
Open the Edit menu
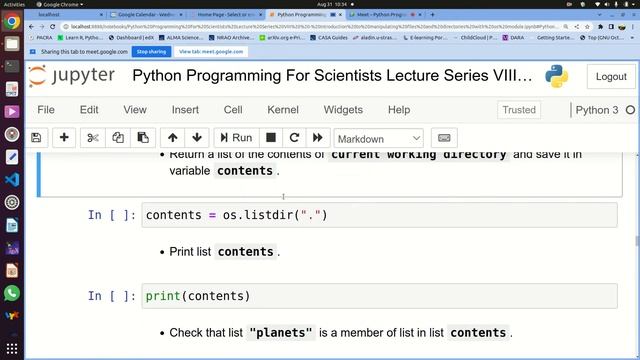(89, 110)
